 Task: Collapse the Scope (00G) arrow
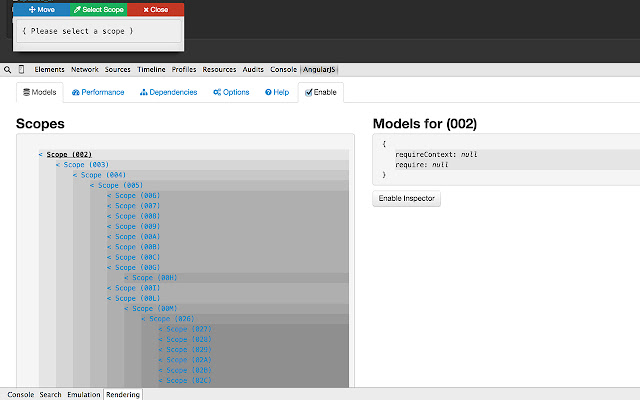(109, 267)
